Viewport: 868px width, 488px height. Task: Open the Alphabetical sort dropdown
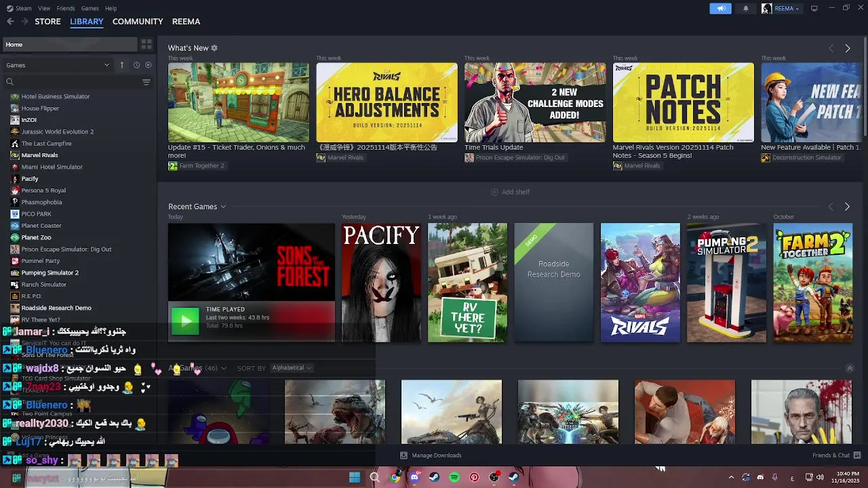[x=292, y=368]
